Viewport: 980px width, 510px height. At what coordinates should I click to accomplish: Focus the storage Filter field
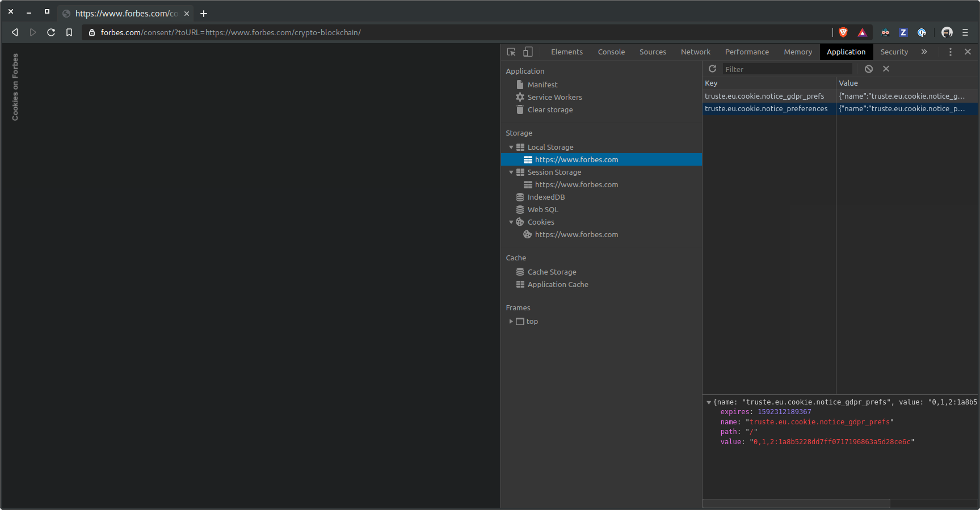click(x=788, y=69)
